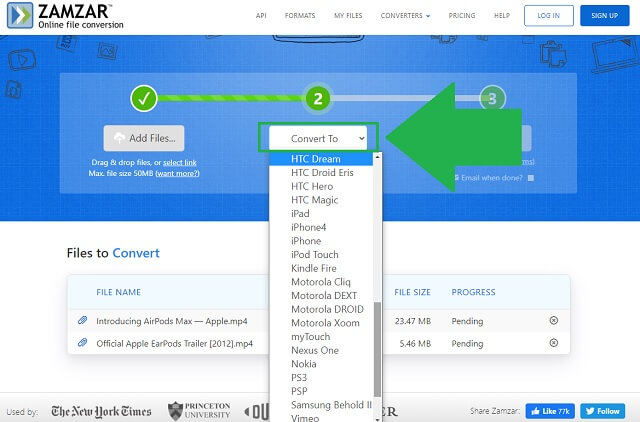Select HTC Droid Eris option

click(x=321, y=173)
